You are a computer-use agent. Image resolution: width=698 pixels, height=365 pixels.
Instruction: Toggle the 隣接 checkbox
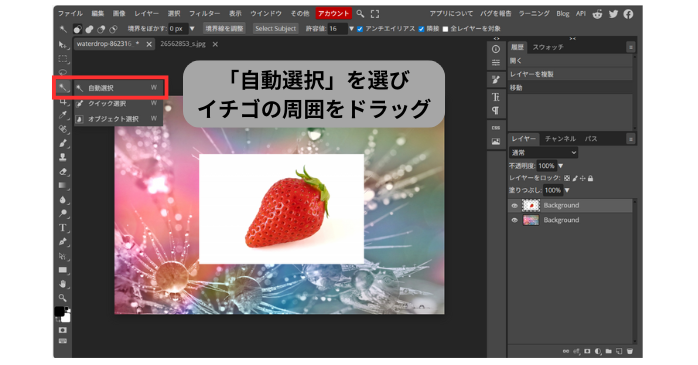pos(421,29)
